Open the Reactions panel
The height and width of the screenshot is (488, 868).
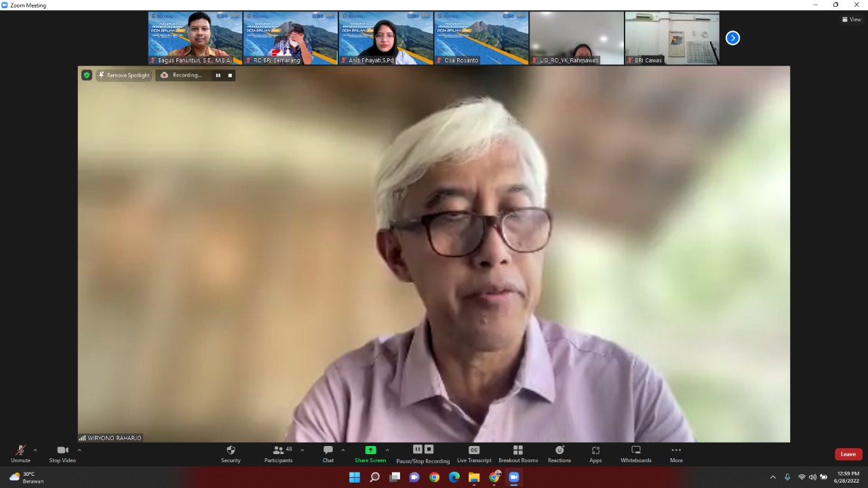tap(559, 454)
